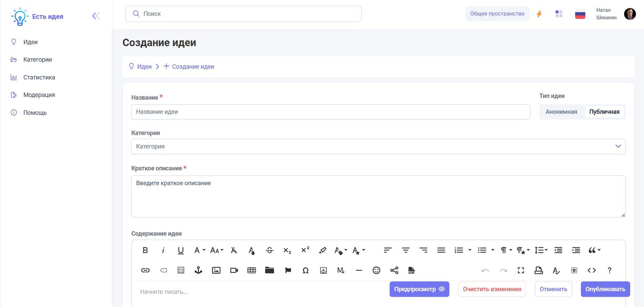Open the highlighter background color tool
The width and height of the screenshot is (644, 307).
(x=323, y=250)
